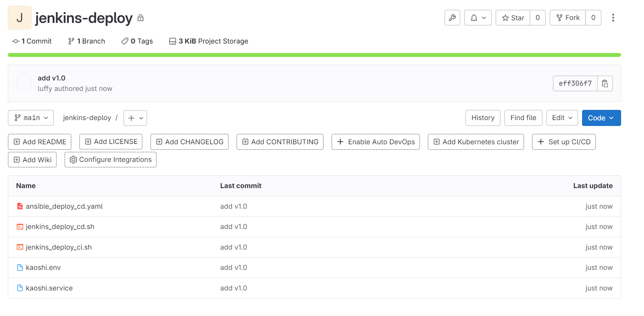Click Add Wiki button

(32, 160)
